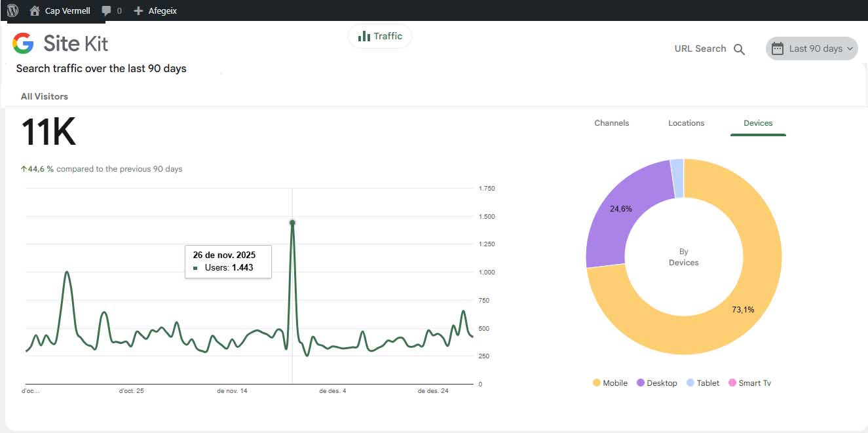Open the comments bubble icon
The image size is (868, 433).
[x=107, y=10]
